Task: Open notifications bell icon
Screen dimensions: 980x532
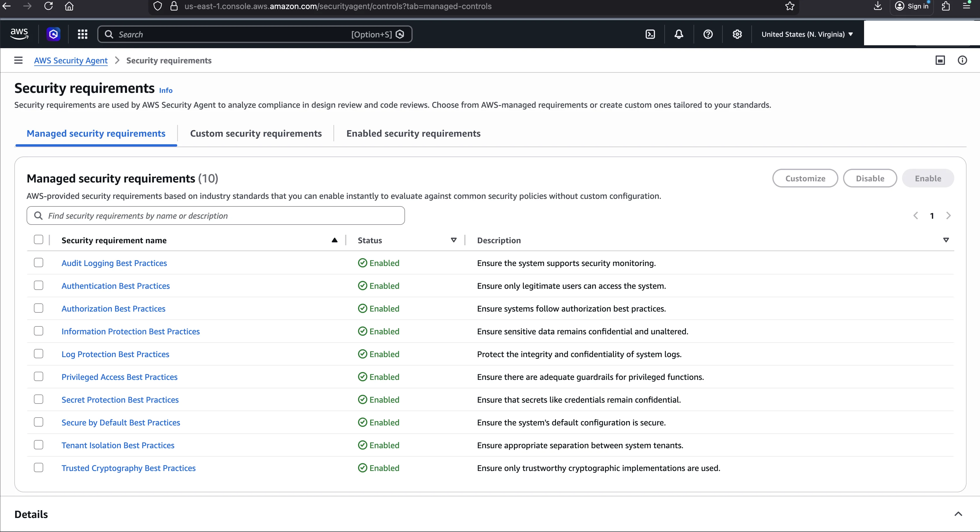Action: 679,34
